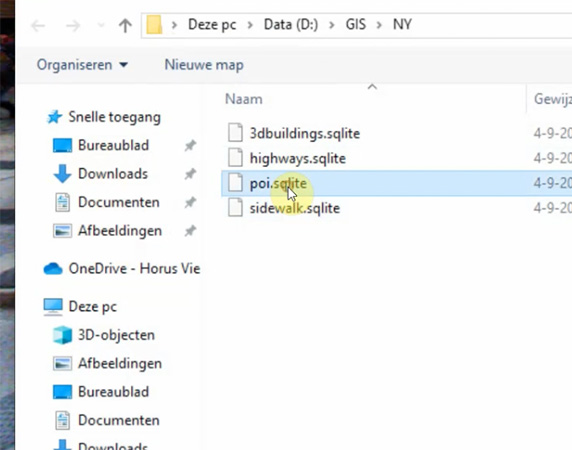Open pinned Downloads under Snelle toegang
This screenshot has height=450, width=572.
click(x=113, y=174)
